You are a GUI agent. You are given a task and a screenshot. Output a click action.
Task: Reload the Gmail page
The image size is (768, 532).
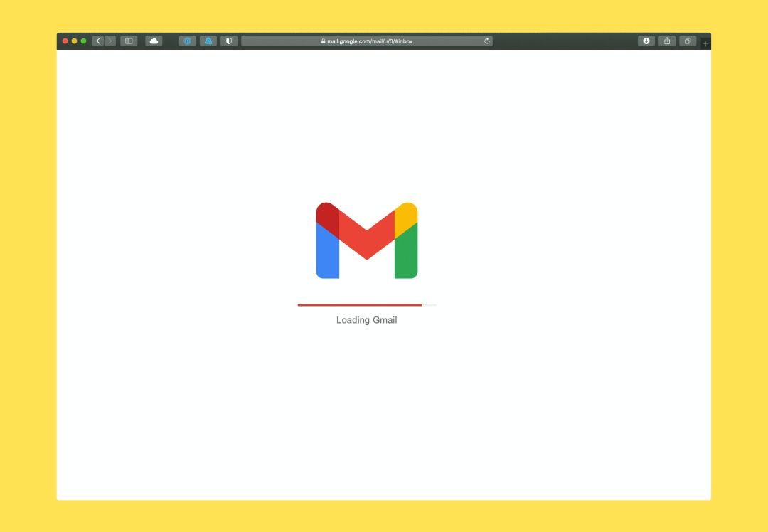(x=487, y=41)
